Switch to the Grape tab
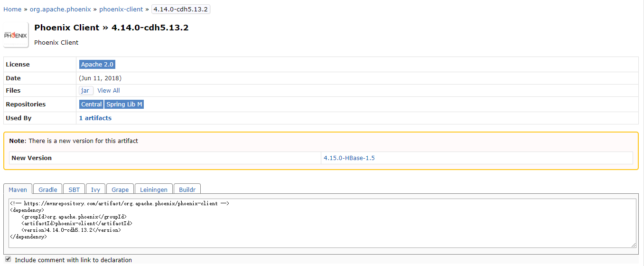The width and height of the screenshot is (644, 266). pyautogui.click(x=120, y=189)
